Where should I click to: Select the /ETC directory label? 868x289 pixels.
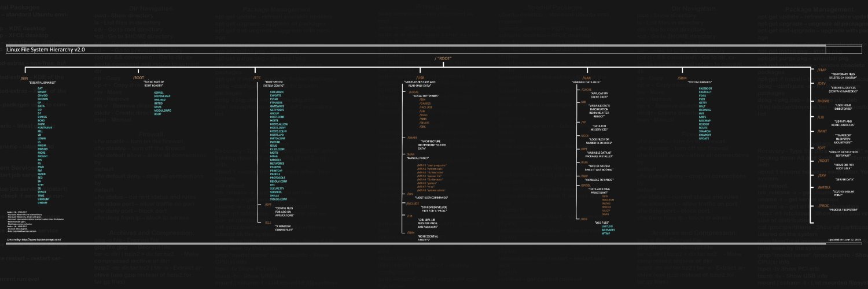click(258, 77)
